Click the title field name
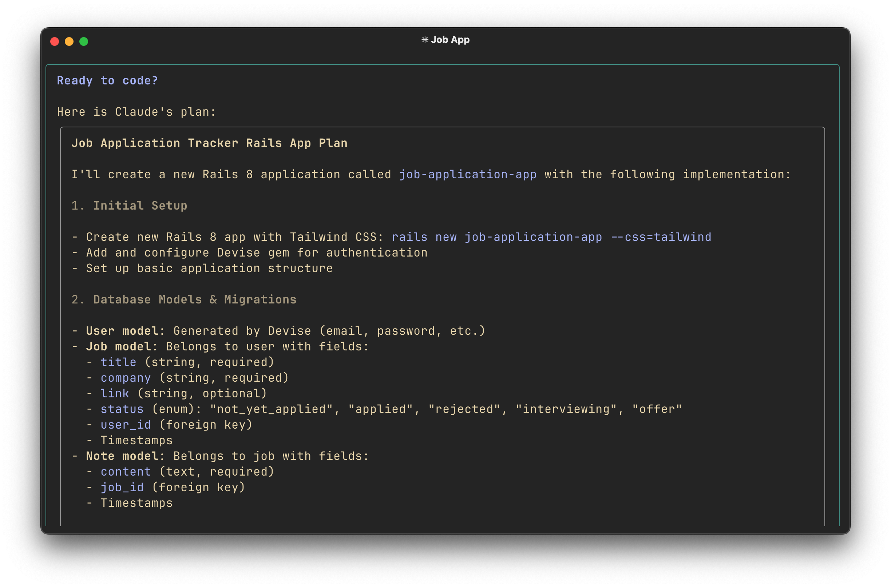This screenshot has width=891, height=588. (x=118, y=362)
